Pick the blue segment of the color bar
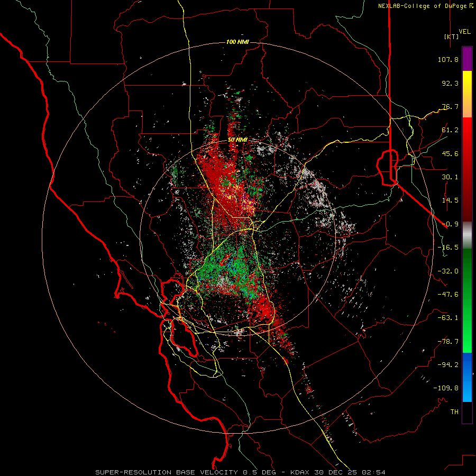 coord(467,377)
